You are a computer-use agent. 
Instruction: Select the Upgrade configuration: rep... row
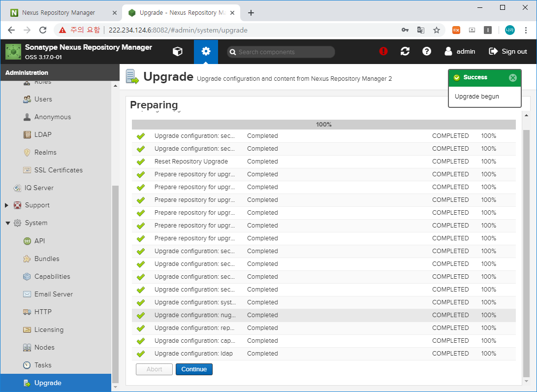[x=324, y=328]
